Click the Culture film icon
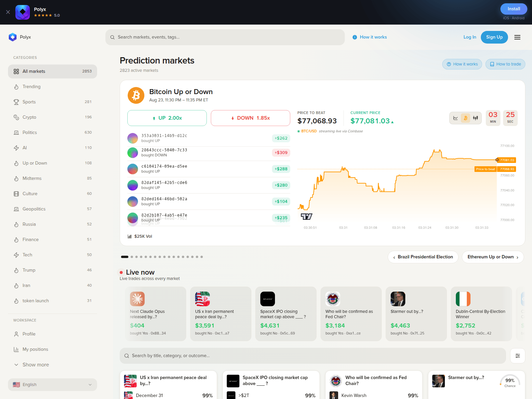532x399 pixels. pos(16,194)
